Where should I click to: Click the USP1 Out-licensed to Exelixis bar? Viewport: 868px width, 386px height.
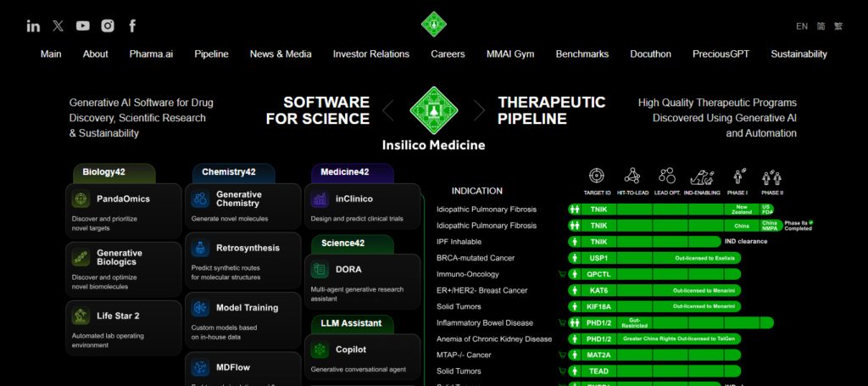tap(654, 258)
